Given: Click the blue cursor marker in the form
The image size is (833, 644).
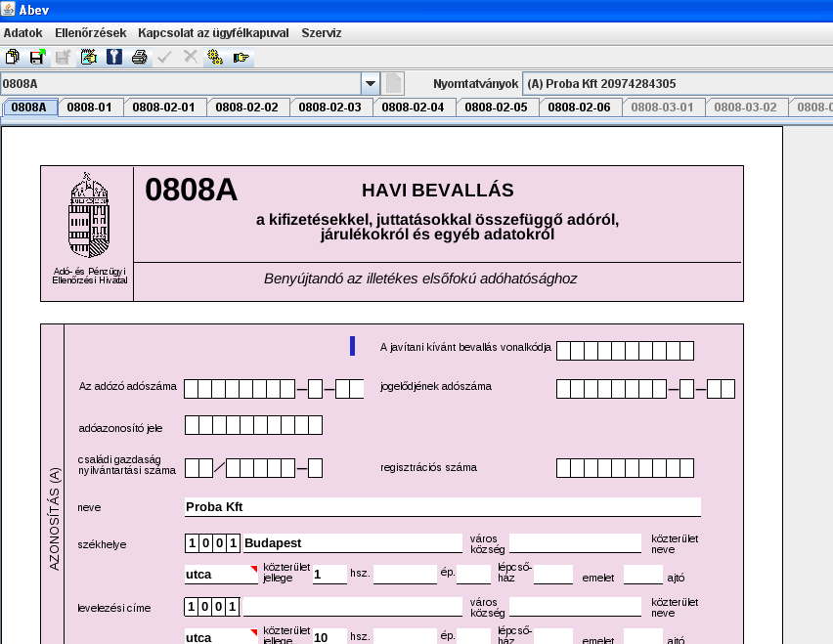Looking at the screenshot, I should pos(352,346).
